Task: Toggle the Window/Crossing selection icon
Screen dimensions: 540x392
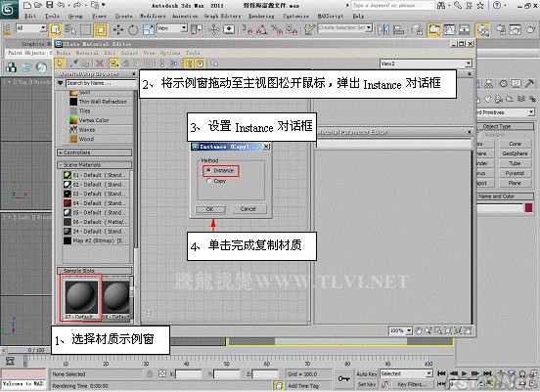Action: pos(101,30)
